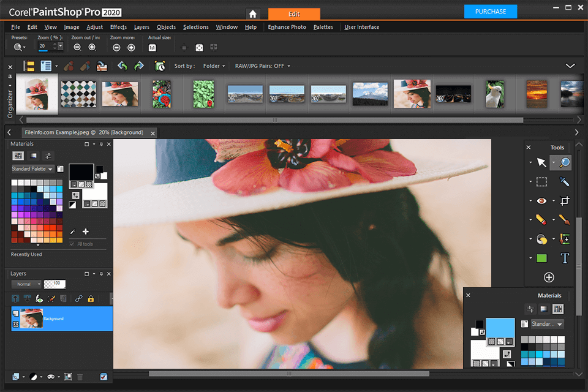The image size is (588, 392).
Task: Open the Normal blend mode dropdown
Action: (x=26, y=284)
